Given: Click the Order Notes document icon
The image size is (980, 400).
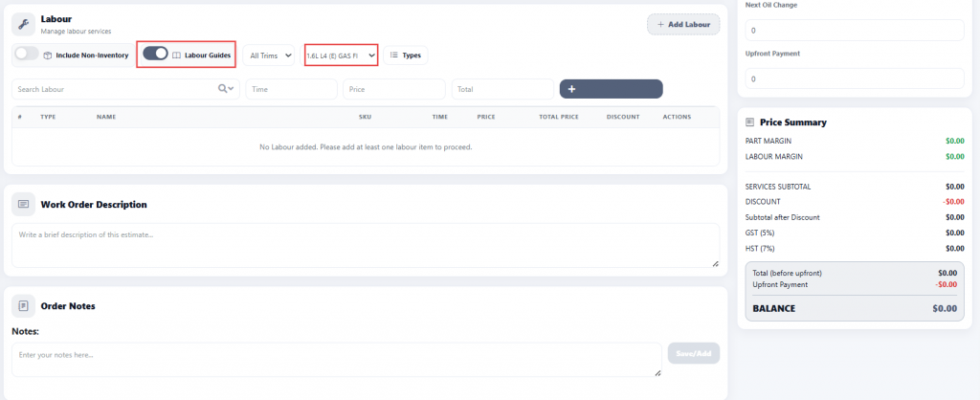Looking at the screenshot, I should [24, 306].
